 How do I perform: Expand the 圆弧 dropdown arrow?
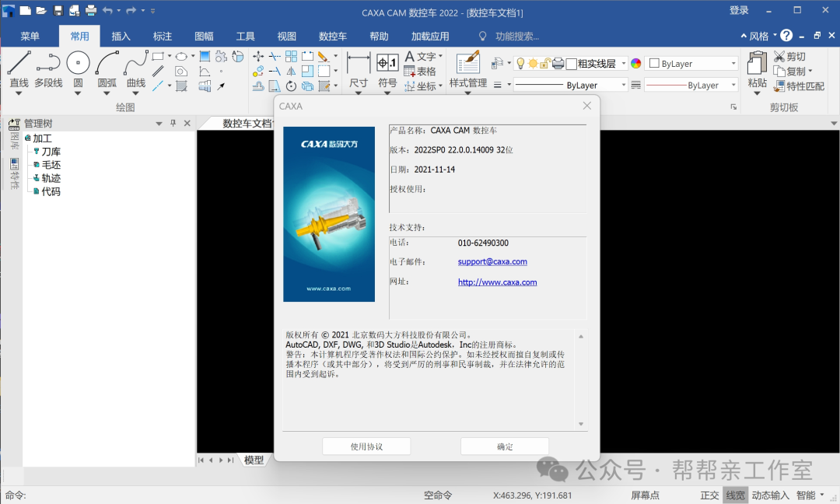(107, 94)
